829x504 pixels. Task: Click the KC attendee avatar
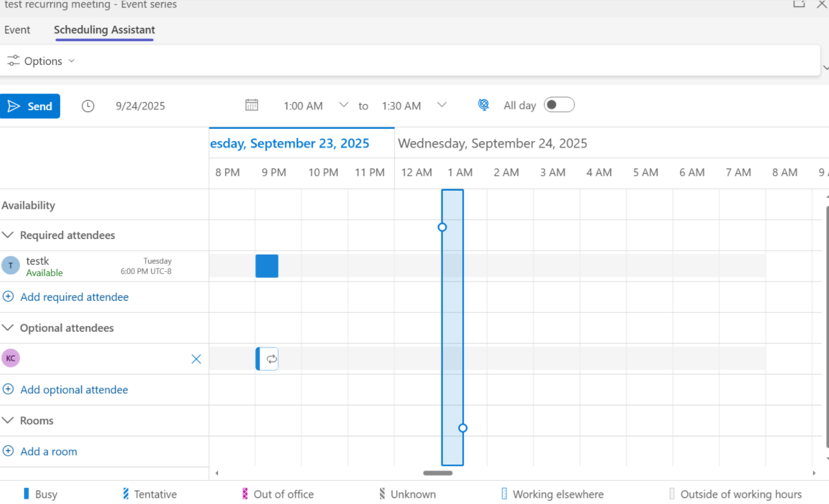point(11,358)
